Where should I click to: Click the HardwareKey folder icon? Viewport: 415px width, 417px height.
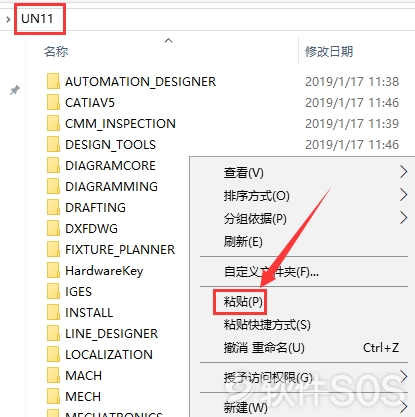[x=53, y=271]
